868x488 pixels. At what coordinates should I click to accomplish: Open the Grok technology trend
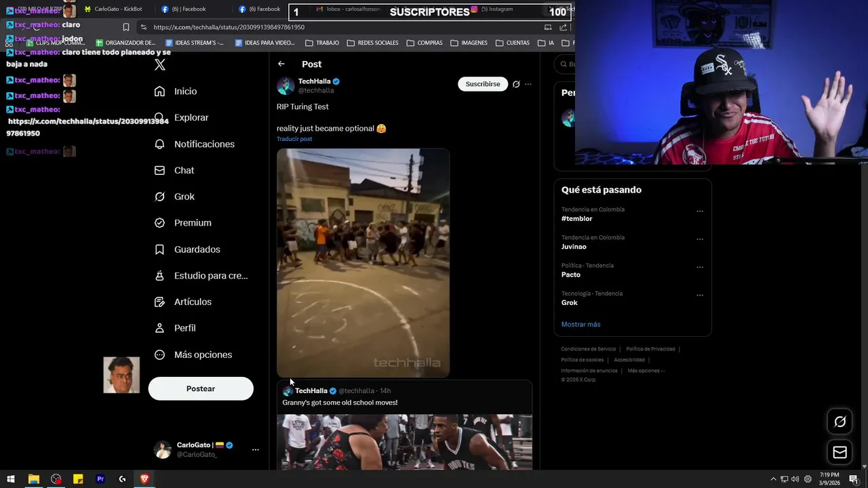pos(570,303)
